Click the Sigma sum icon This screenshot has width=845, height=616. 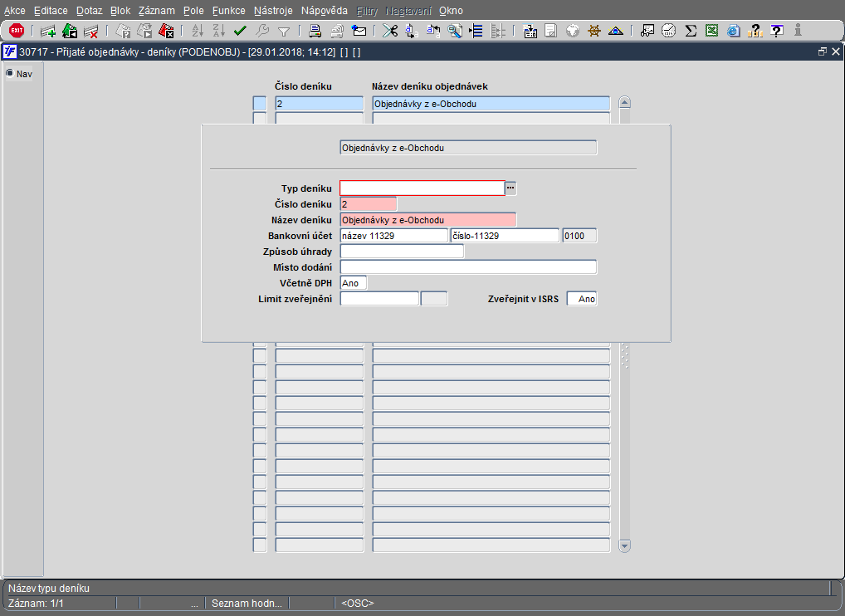click(690, 31)
